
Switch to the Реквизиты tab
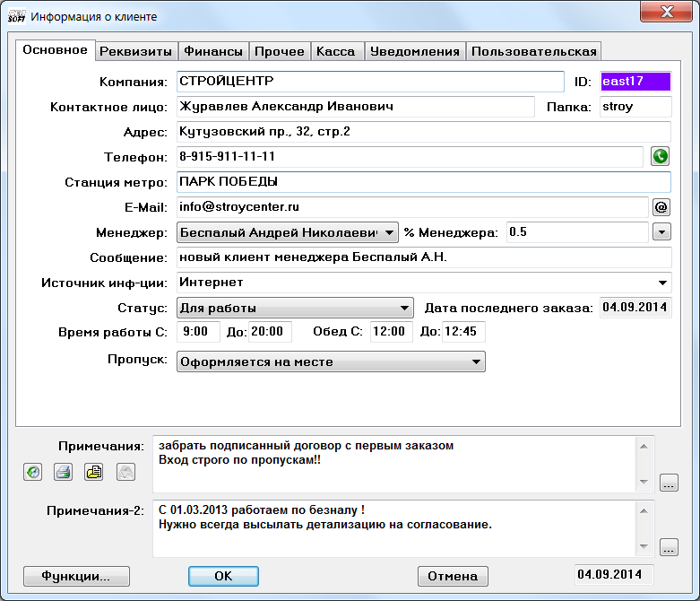point(135,51)
